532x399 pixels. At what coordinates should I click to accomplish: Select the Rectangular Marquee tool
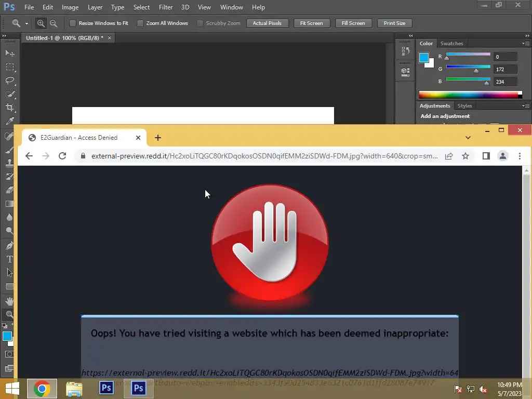9,67
